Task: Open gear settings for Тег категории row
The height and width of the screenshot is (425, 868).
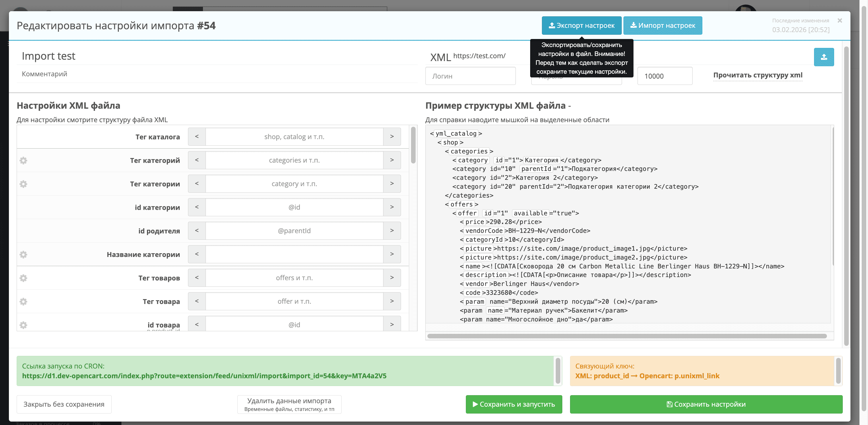Action: point(23,184)
